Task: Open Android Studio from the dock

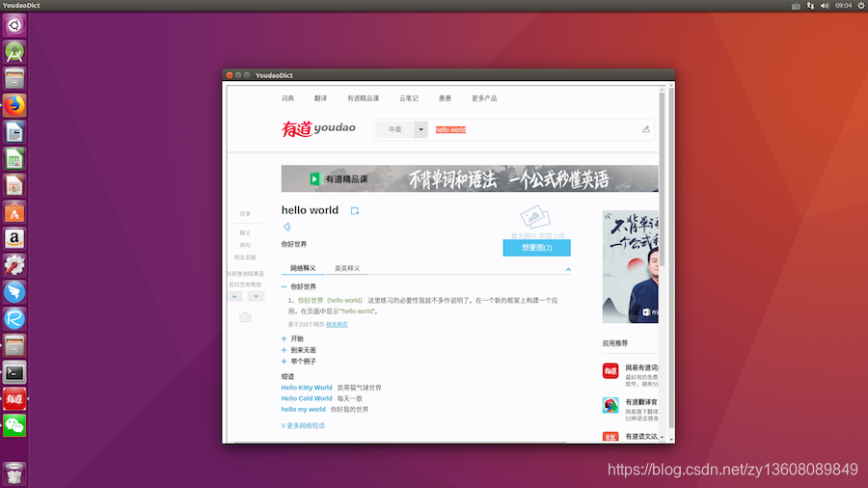Action: tap(14, 52)
